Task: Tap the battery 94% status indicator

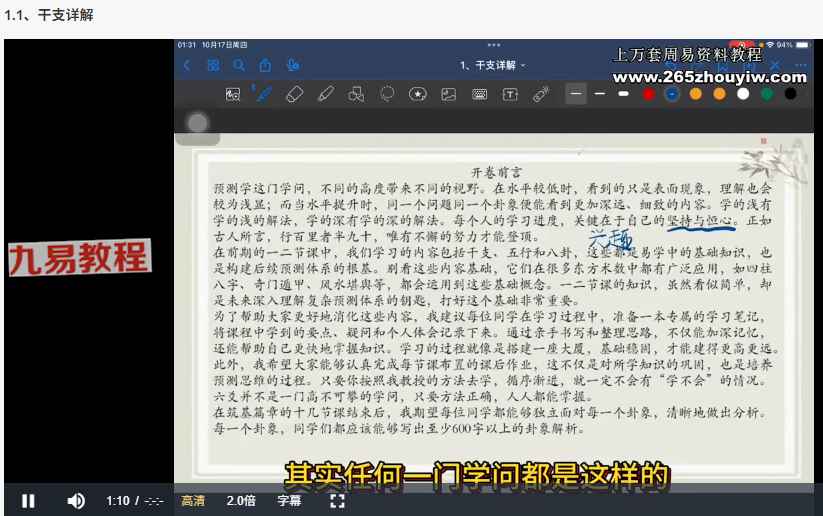Action: (x=793, y=45)
